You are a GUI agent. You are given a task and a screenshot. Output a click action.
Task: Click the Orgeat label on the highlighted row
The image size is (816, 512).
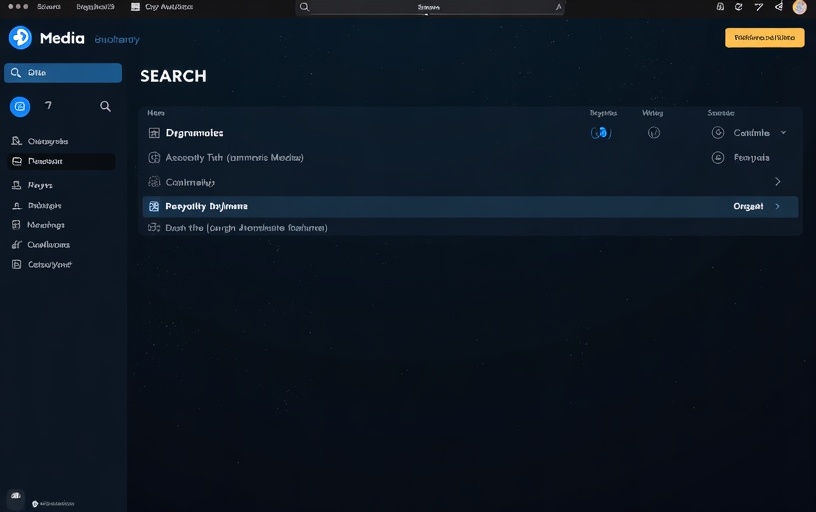click(x=748, y=207)
